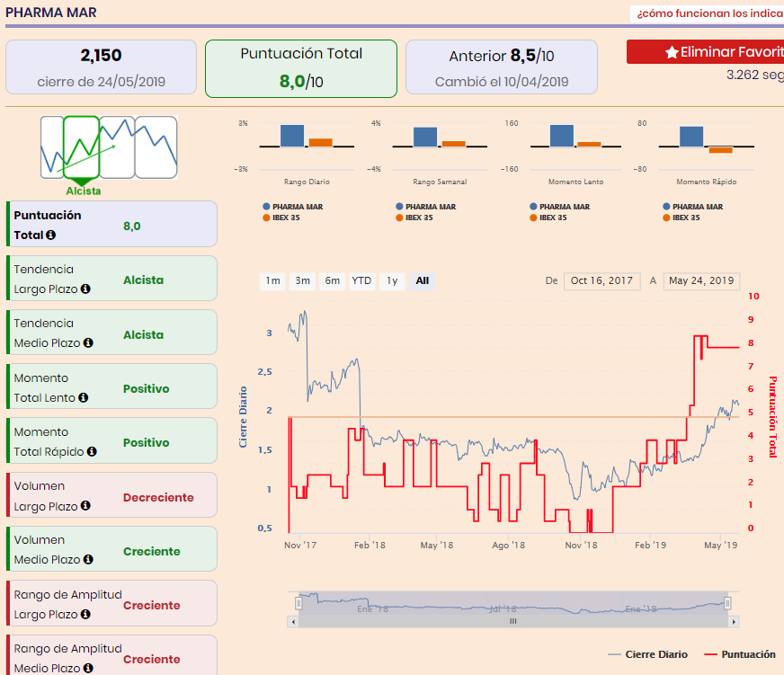This screenshot has width=784, height=675.
Task: Click the 2,150 closing price box
Action: tap(101, 67)
